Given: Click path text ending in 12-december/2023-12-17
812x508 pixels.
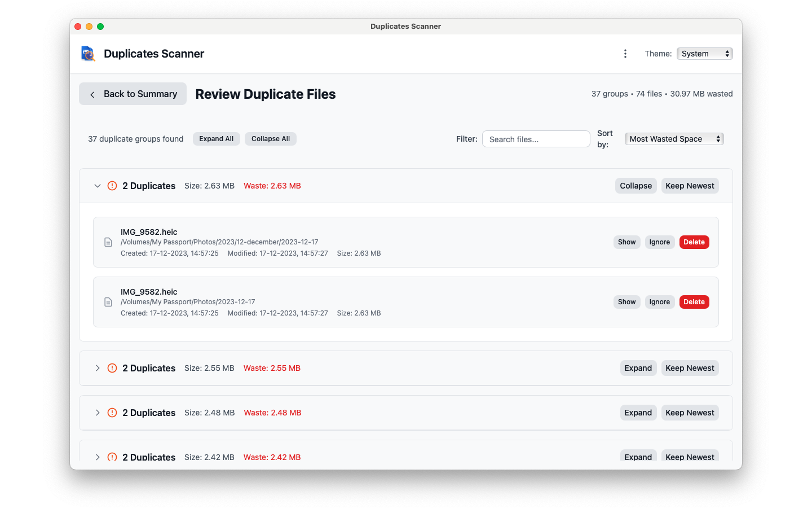Looking at the screenshot, I should 219,242.
